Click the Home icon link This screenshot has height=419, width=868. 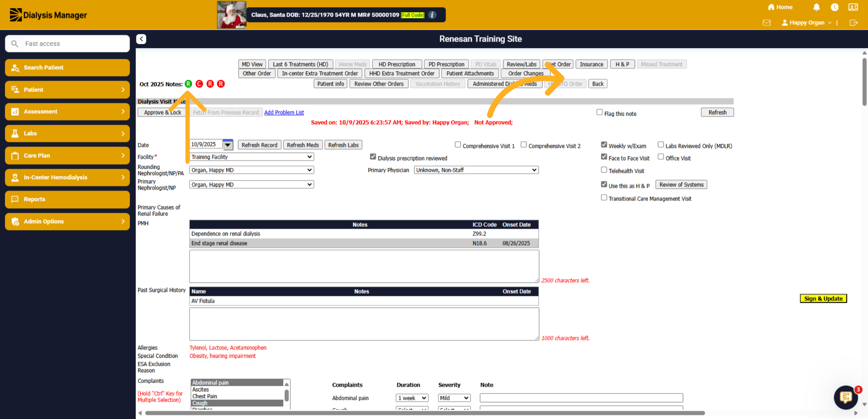tap(780, 7)
